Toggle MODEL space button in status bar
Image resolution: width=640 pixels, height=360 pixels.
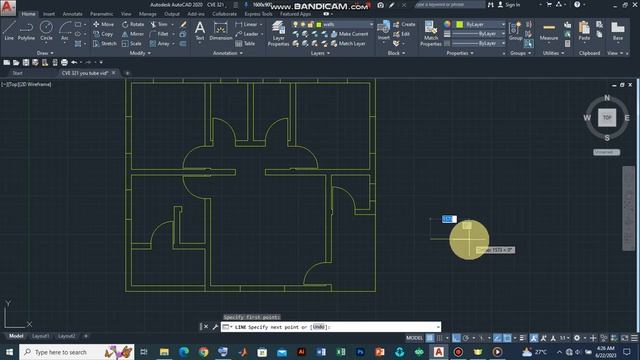pyautogui.click(x=414, y=338)
